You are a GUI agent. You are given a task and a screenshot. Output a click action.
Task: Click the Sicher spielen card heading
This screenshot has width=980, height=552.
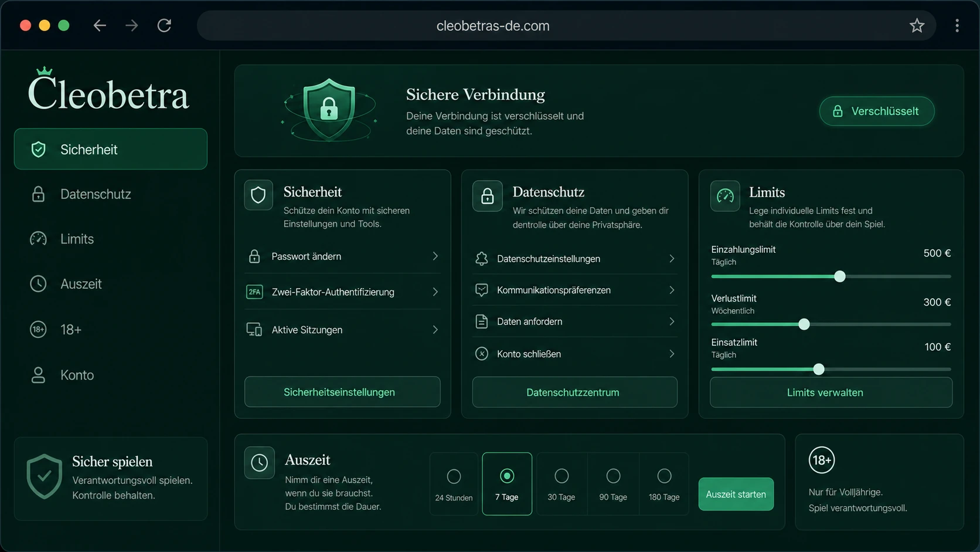[112, 462]
